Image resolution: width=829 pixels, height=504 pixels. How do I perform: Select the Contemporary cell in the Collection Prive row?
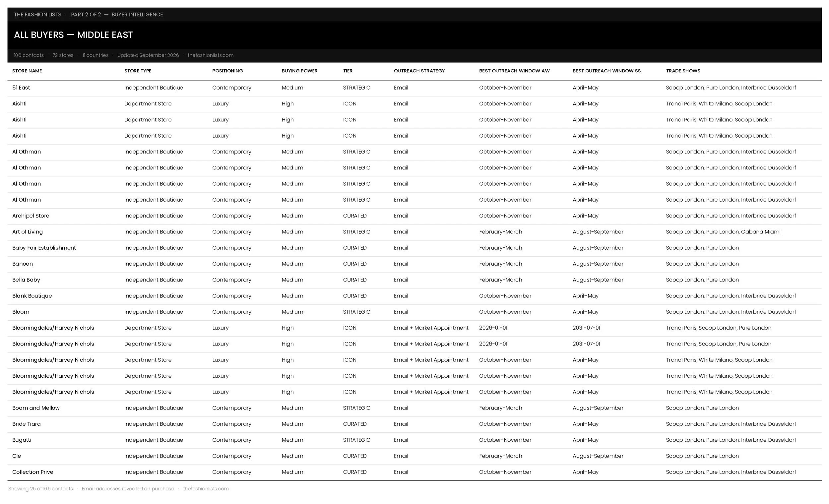point(231,472)
